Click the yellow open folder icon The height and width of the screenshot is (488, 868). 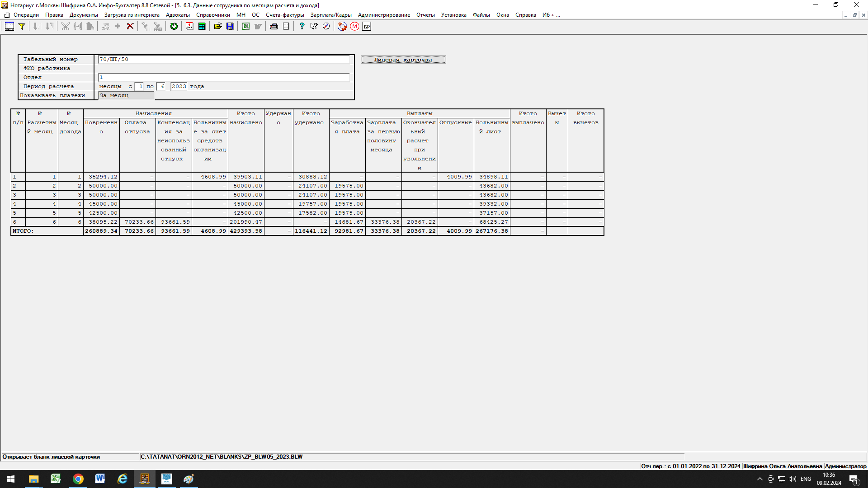(x=218, y=27)
